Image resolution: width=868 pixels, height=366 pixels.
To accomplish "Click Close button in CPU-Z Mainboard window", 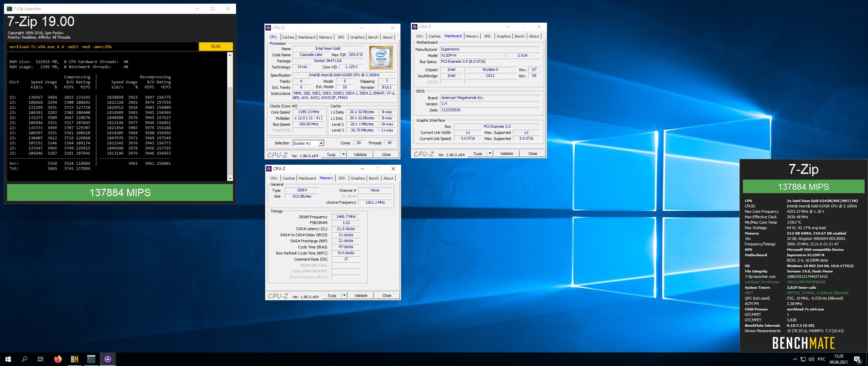I will (533, 154).
